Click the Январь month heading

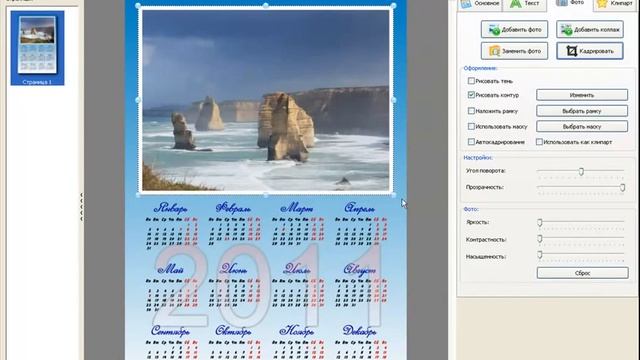(171, 208)
